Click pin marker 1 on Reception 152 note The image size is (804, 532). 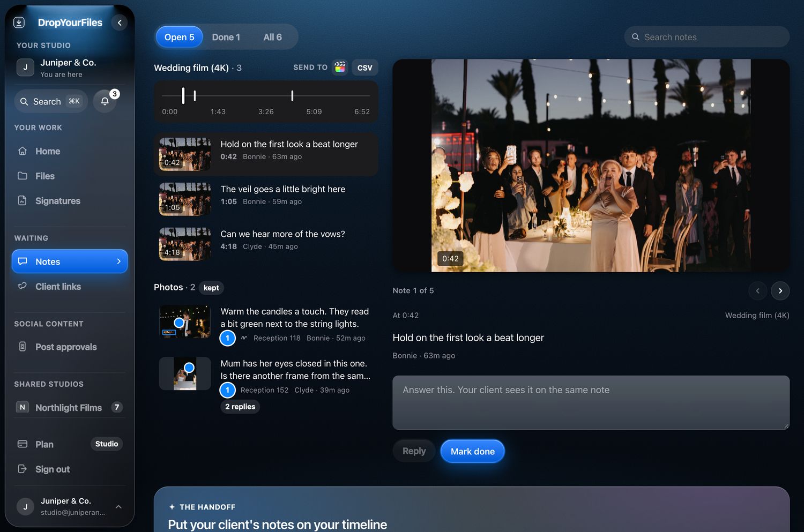tap(228, 390)
